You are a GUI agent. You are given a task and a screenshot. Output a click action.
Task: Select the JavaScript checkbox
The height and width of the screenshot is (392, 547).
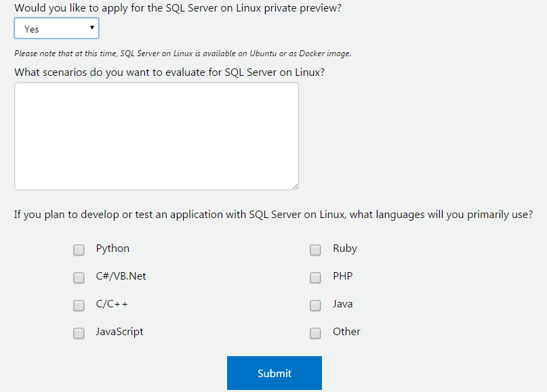click(x=79, y=333)
